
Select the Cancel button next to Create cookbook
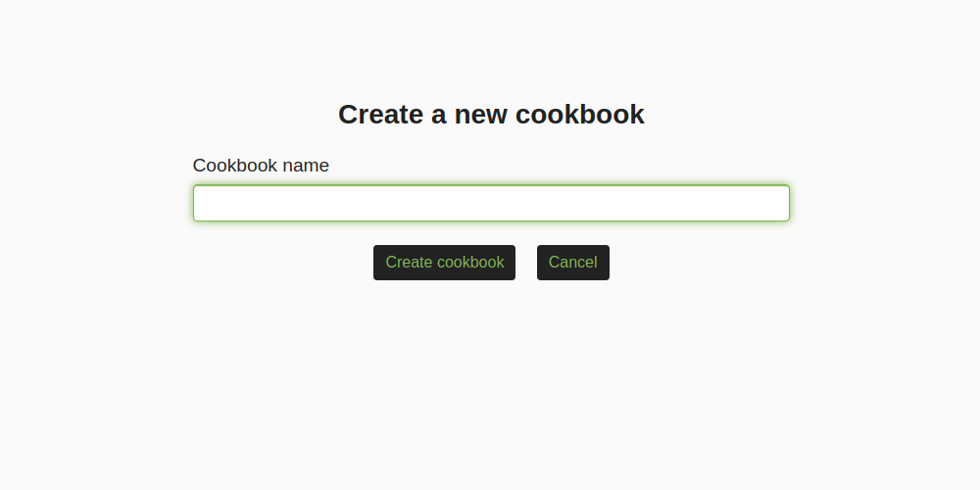(573, 263)
